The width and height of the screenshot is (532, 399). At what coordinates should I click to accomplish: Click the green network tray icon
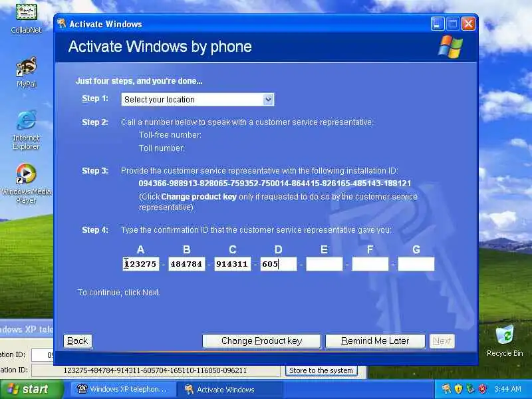point(470,389)
